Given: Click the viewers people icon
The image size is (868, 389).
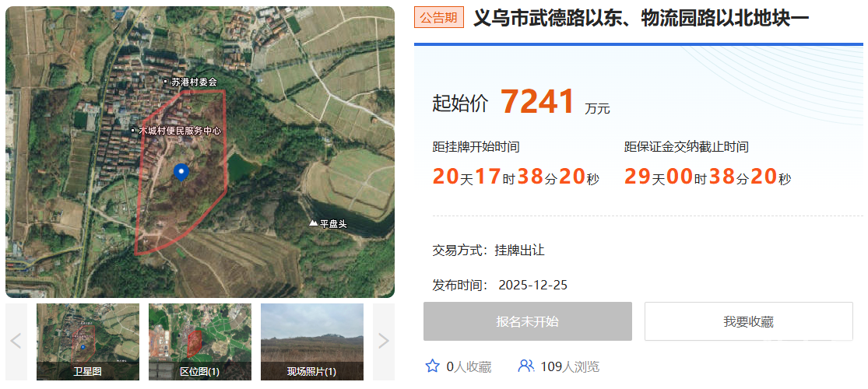Looking at the screenshot, I should (526, 366).
